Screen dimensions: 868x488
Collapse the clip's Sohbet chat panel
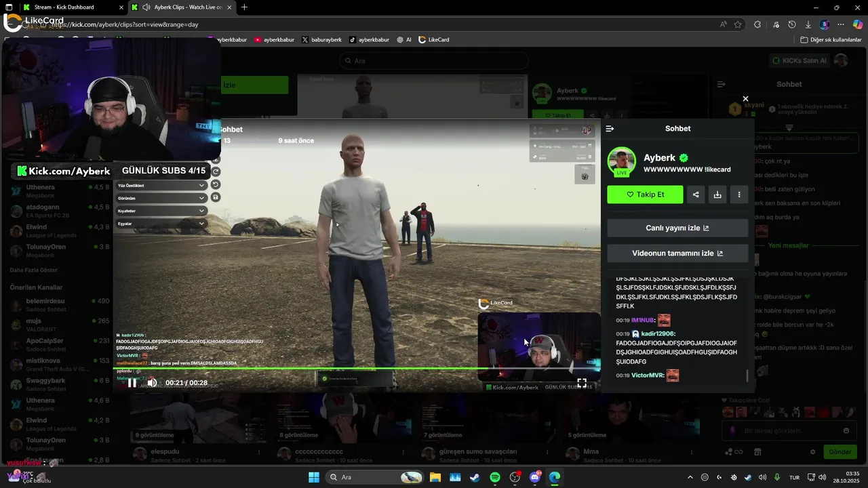point(610,129)
